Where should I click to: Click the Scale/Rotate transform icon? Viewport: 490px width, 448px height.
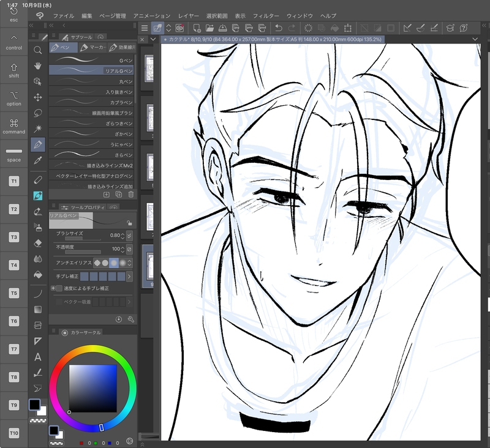click(347, 28)
